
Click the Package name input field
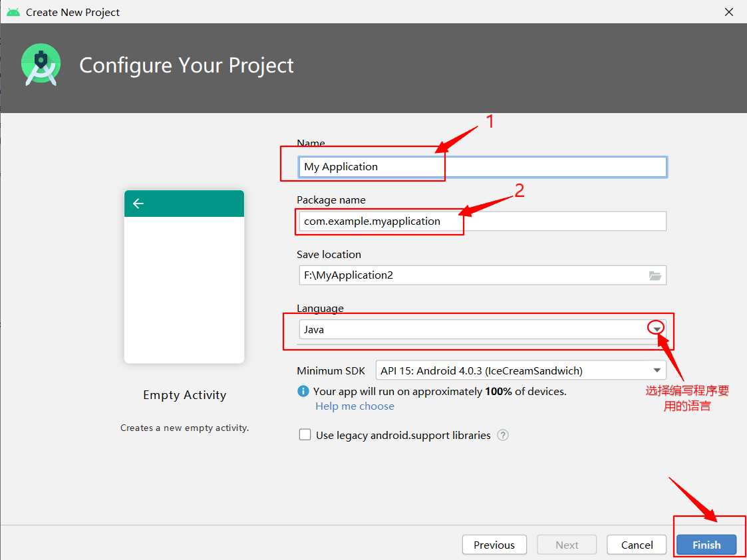(483, 221)
